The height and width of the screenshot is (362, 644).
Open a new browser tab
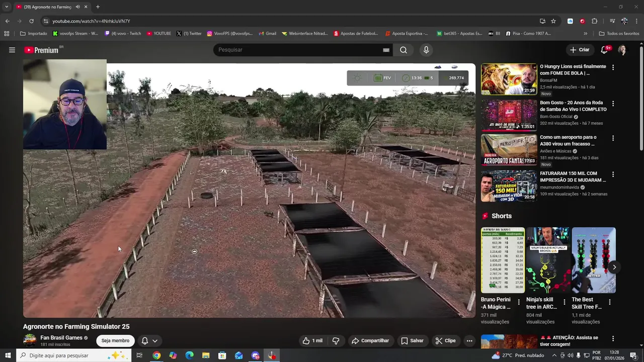point(98,7)
